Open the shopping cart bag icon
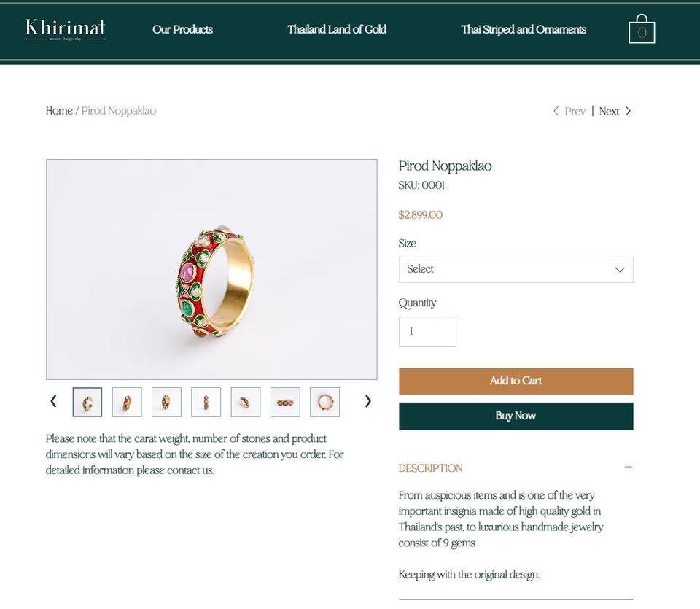 pyautogui.click(x=642, y=30)
